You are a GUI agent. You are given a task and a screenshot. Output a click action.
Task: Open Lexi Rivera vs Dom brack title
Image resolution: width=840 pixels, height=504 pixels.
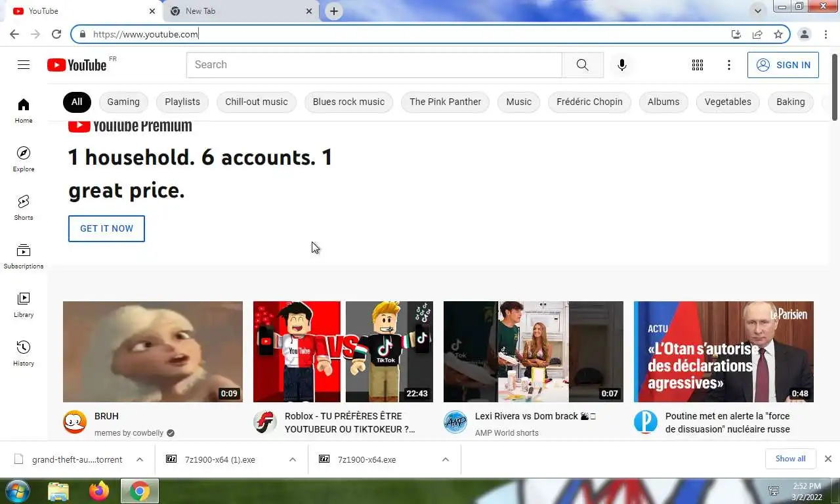point(535,416)
